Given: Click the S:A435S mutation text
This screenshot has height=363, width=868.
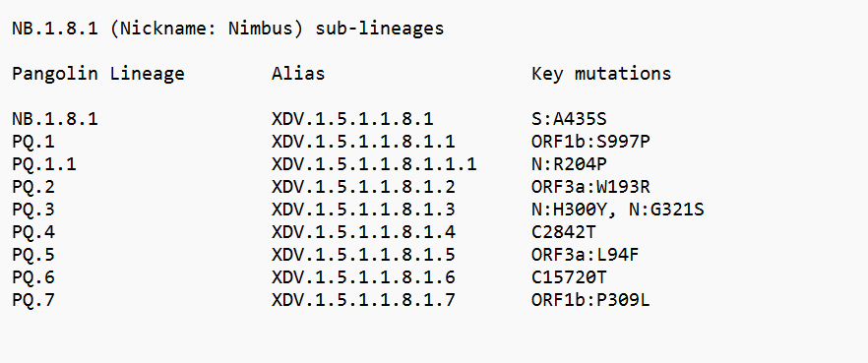Looking at the screenshot, I should pyautogui.click(x=571, y=119).
